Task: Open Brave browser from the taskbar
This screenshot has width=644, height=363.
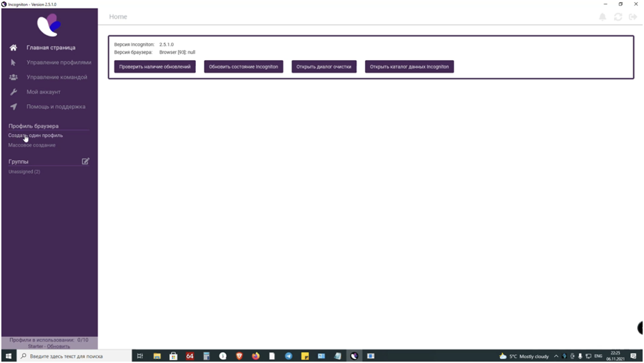Action: click(x=239, y=356)
